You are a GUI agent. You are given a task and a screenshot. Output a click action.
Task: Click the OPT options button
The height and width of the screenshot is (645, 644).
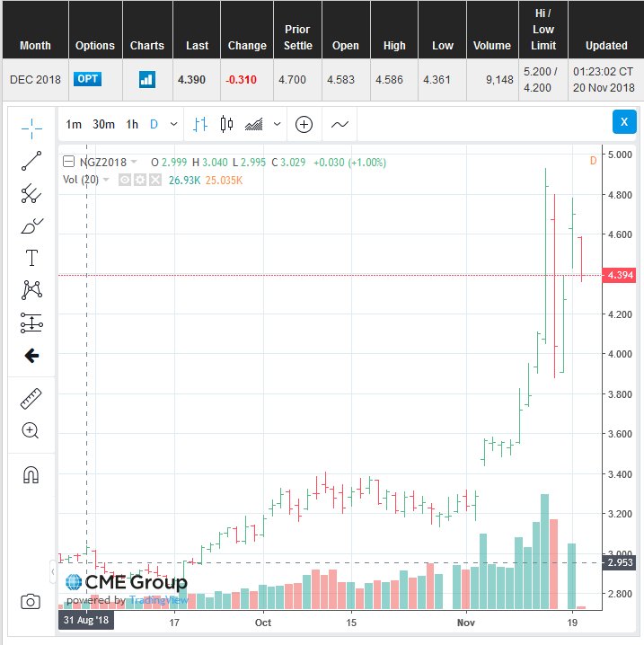(x=88, y=79)
